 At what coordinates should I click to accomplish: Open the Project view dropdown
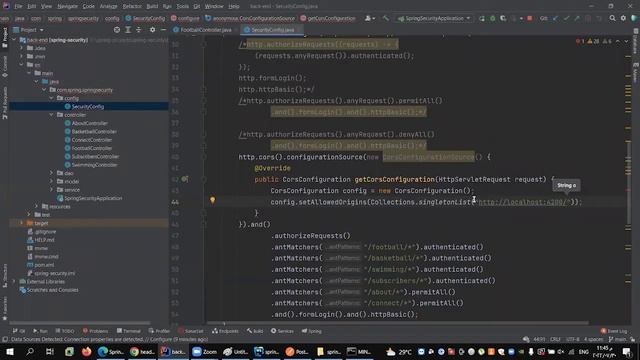click(29, 30)
